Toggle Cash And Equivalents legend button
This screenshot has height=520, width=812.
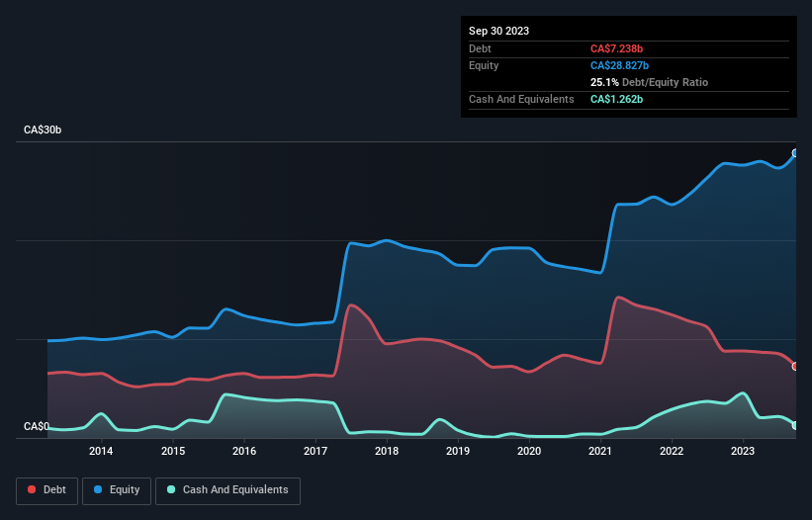point(227,490)
